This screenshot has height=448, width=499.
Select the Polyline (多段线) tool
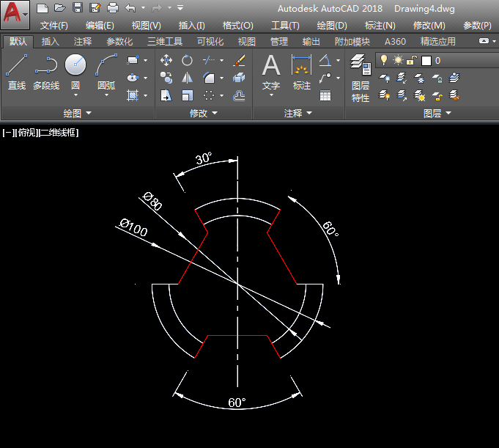tap(46, 72)
